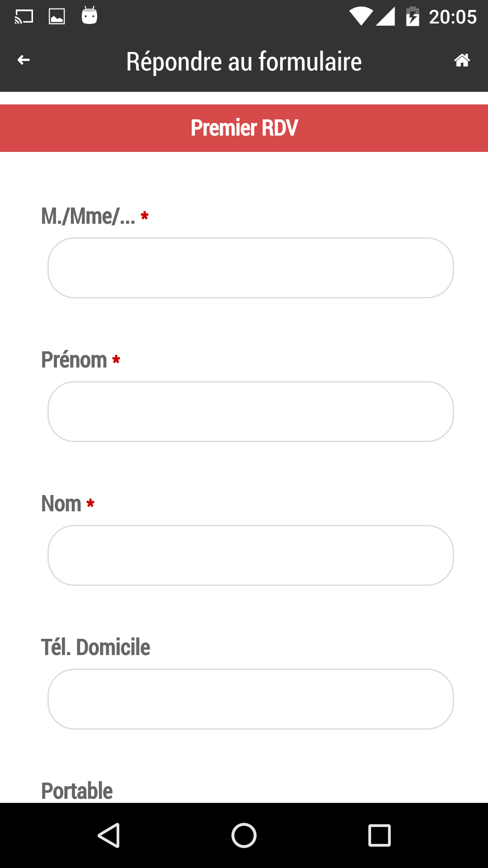488x868 pixels.
Task: Tap the Prénom label text
Action: [x=74, y=360]
